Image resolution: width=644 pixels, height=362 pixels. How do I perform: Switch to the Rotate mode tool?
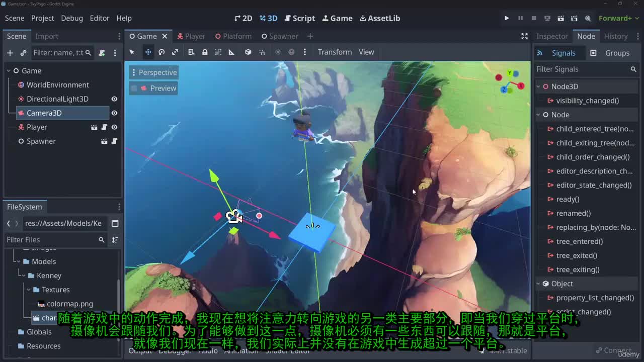(162, 52)
